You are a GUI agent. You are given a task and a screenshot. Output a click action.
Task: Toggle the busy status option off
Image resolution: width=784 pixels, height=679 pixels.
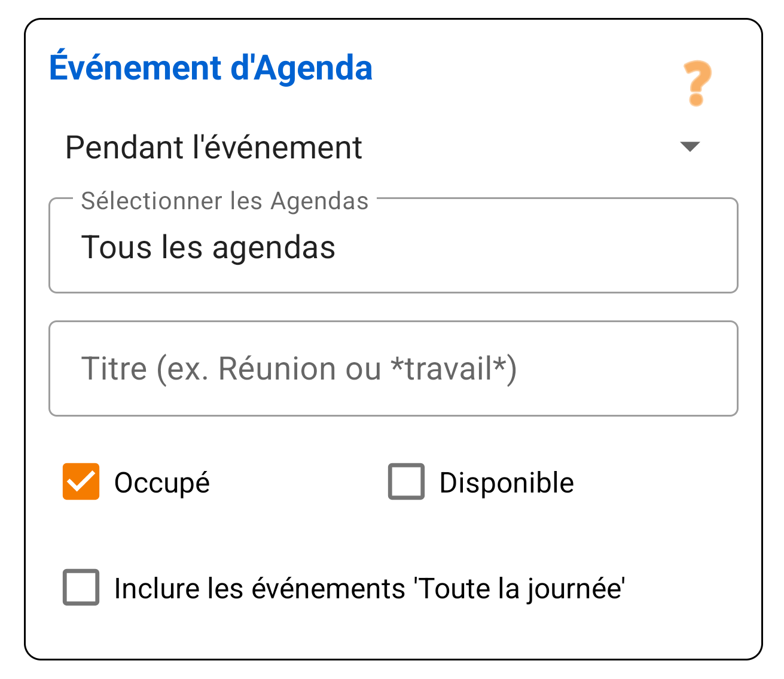click(81, 482)
